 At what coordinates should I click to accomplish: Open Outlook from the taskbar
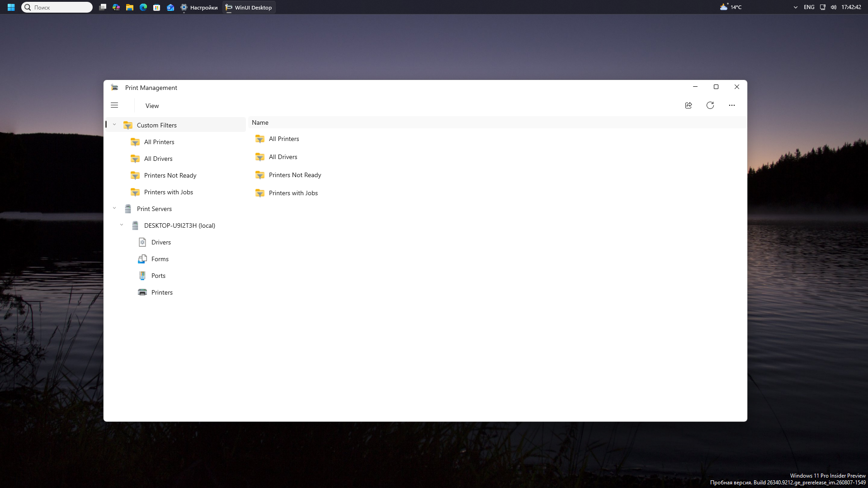[170, 7]
